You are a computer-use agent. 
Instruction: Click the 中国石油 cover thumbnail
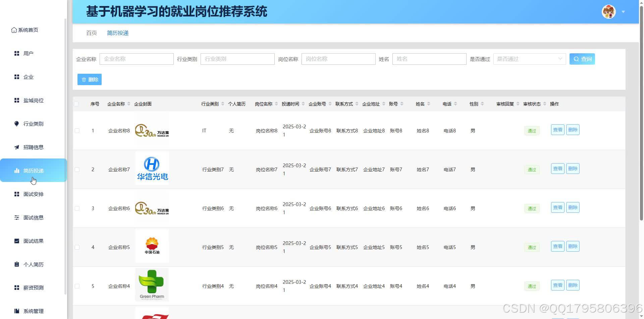tap(152, 246)
